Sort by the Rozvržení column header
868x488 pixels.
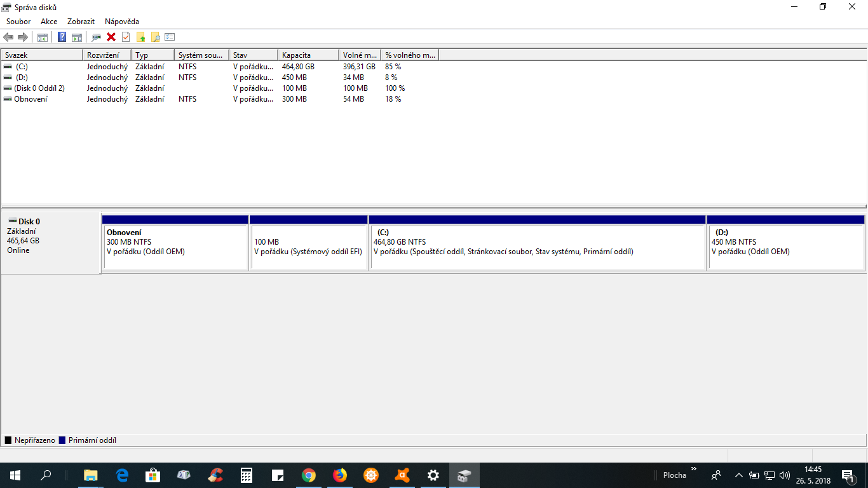click(x=107, y=55)
